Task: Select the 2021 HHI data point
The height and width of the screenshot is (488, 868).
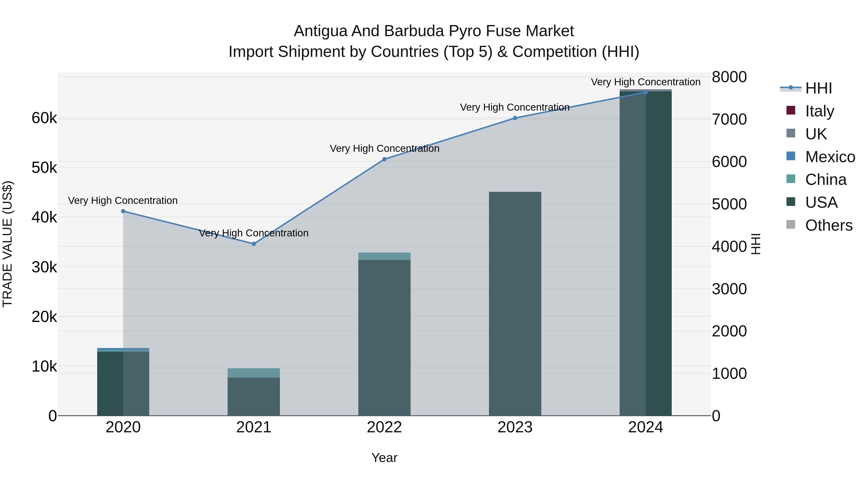Action: [x=254, y=244]
